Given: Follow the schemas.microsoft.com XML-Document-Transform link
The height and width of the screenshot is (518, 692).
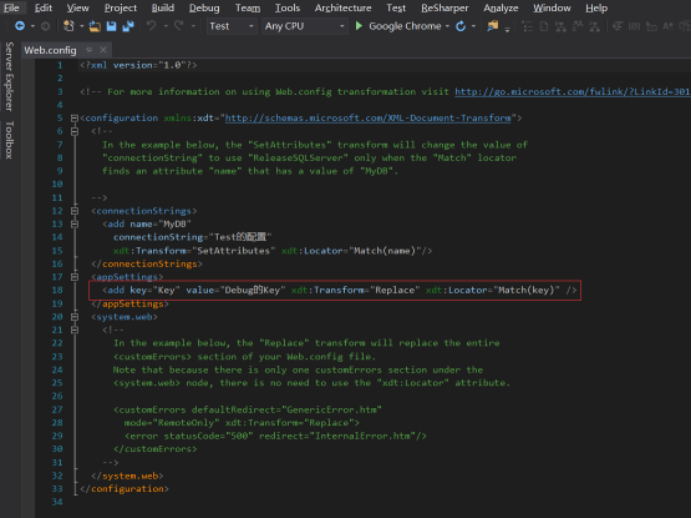Looking at the screenshot, I should pos(368,118).
